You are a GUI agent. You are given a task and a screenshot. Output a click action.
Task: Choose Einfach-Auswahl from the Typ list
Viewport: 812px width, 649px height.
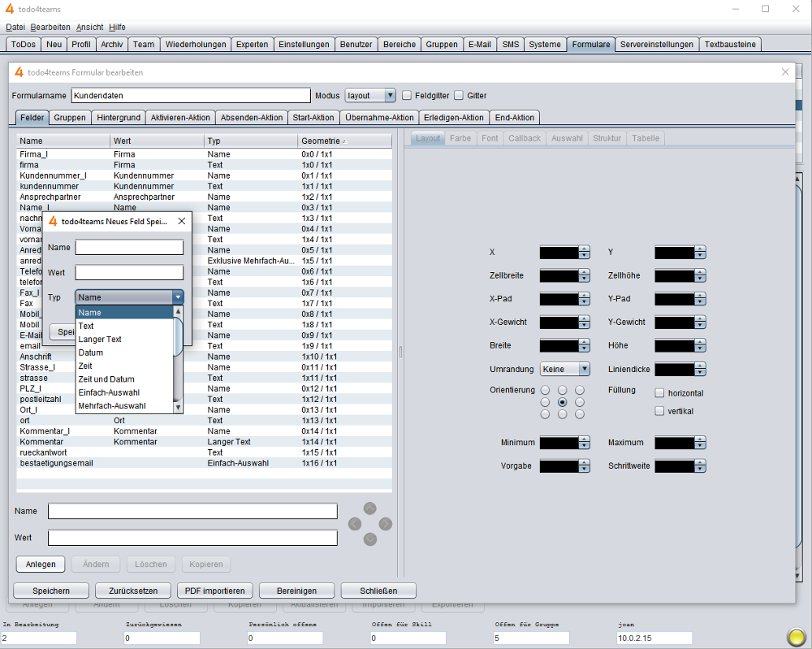click(x=124, y=392)
